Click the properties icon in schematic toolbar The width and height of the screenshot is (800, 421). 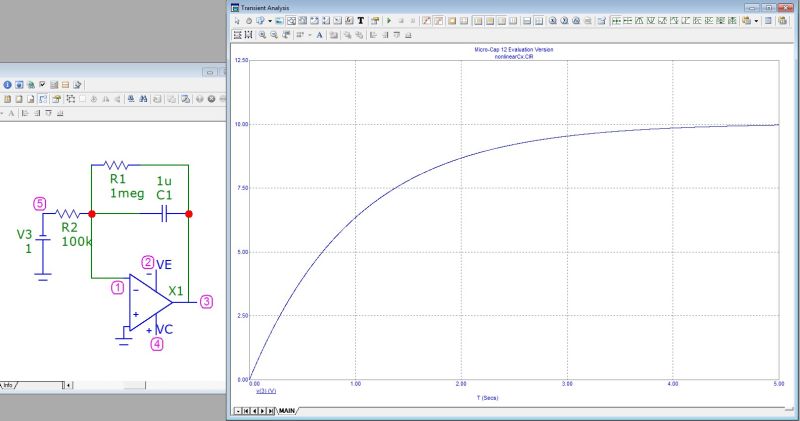pyautogui.click(x=57, y=99)
